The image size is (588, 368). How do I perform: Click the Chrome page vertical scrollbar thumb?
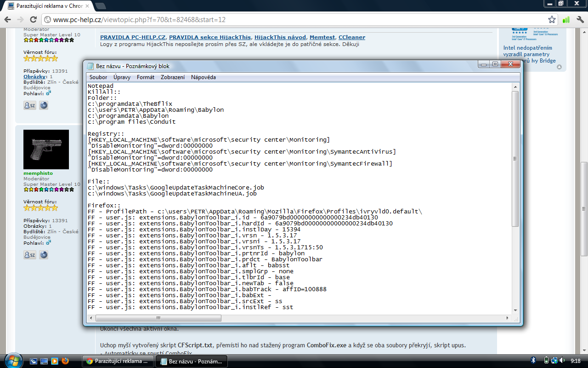coord(584,209)
